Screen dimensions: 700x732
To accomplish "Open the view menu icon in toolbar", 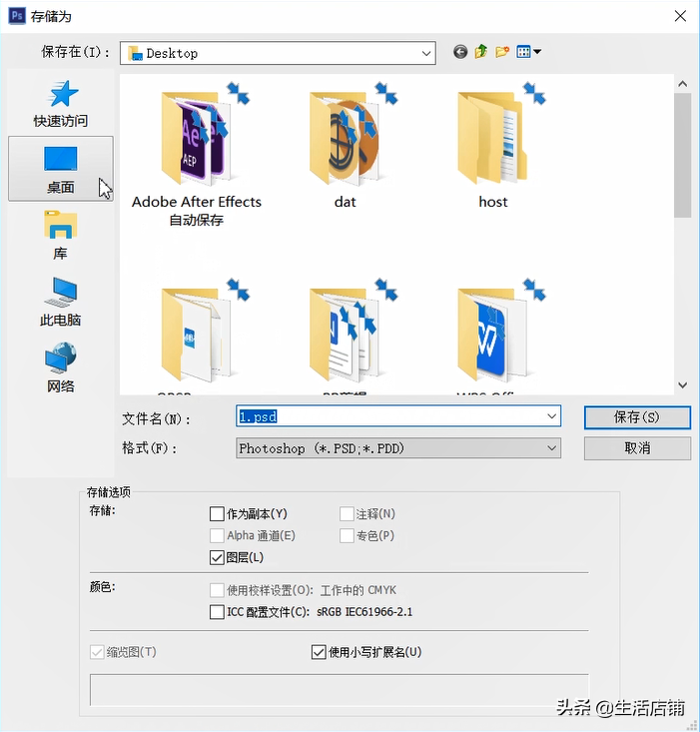I will click(x=528, y=52).
